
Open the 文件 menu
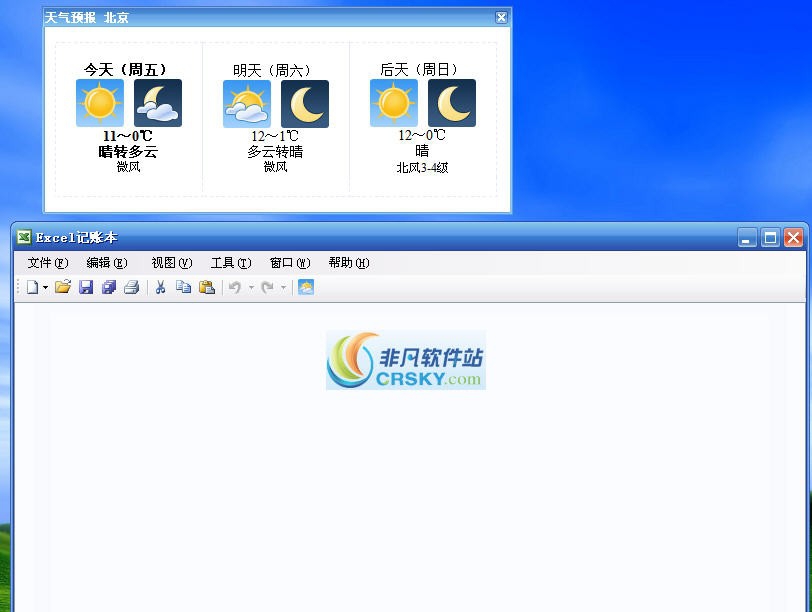coord(46,263)
